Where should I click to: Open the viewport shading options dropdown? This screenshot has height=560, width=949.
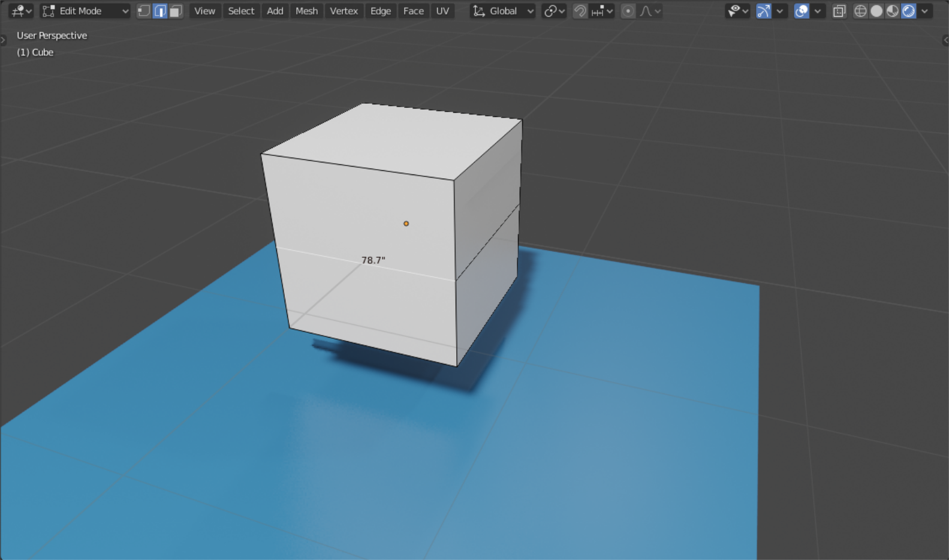(925, 11)
